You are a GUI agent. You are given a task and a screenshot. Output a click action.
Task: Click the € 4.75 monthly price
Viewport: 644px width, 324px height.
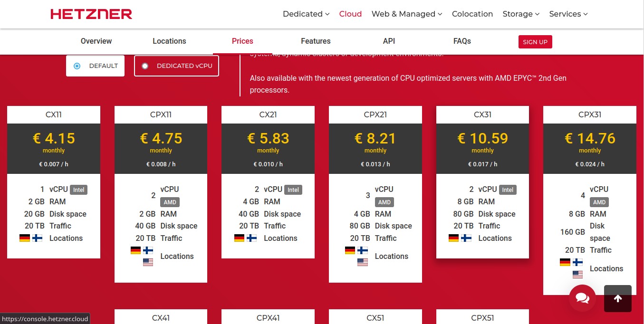coord(161,138)
